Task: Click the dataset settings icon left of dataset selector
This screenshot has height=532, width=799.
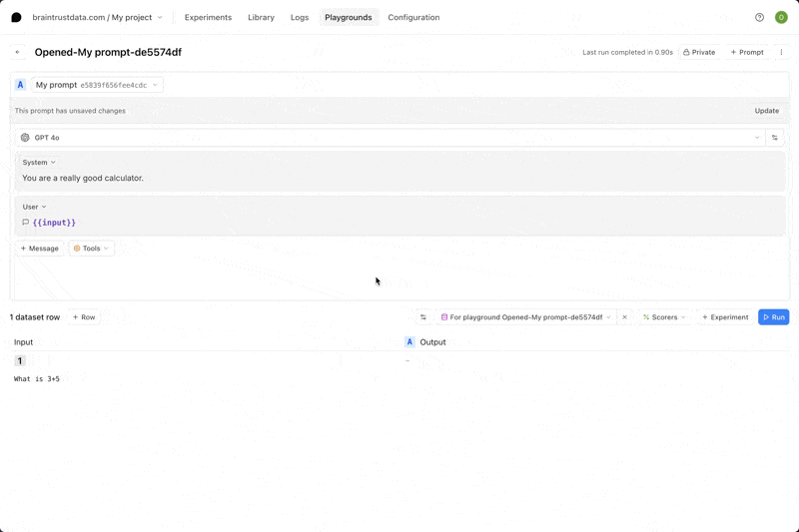Action: point(423,317)
